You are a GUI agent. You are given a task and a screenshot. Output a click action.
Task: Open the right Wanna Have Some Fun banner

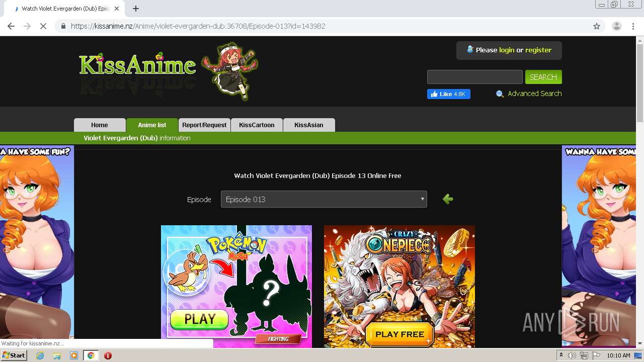(x=599, y=246)
